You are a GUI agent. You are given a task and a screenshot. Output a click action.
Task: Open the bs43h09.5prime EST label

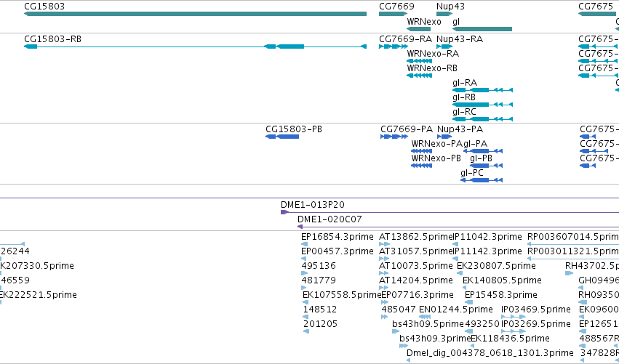(428, 324)
